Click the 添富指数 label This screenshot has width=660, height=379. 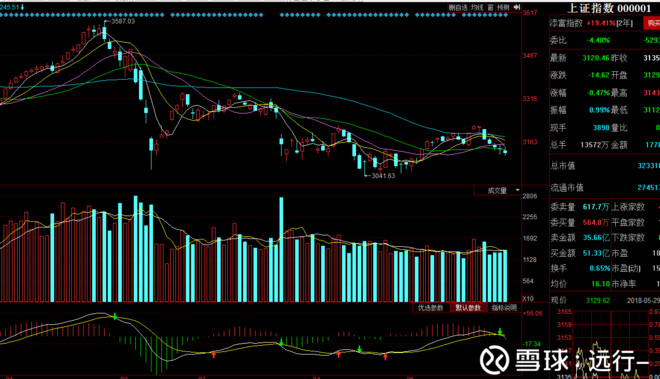[567, 23]
